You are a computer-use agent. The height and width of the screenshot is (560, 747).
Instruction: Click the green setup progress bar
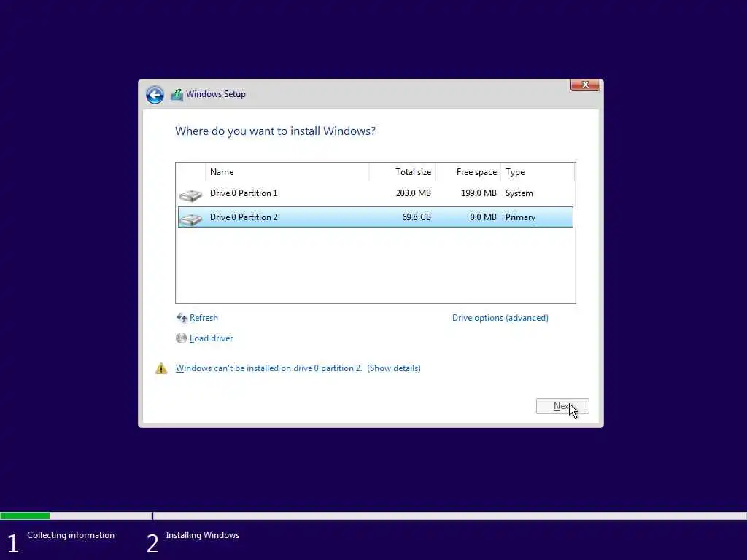tap(25, 516)
